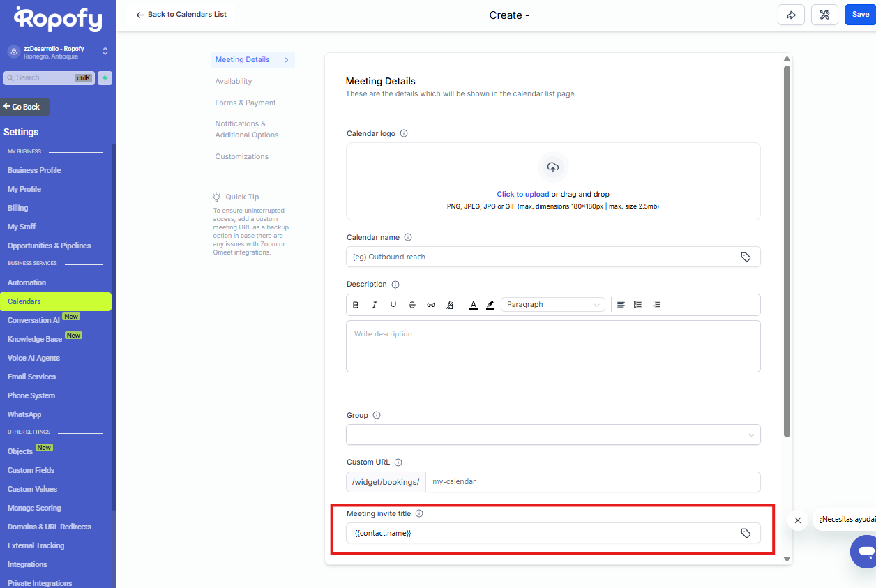Screen dimensions: 876x588
Task: Toggle the bulleted list in description editor
Action: [637, 305]
